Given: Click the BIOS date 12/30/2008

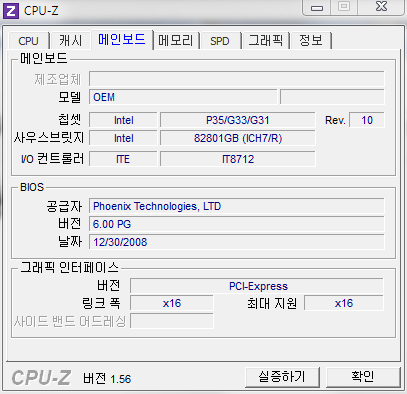Looking at the screenshot, I should pos(237,242).
